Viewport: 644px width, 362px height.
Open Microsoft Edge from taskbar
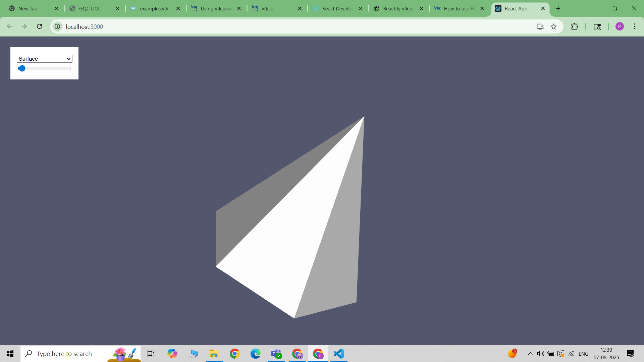click(256, 354)
